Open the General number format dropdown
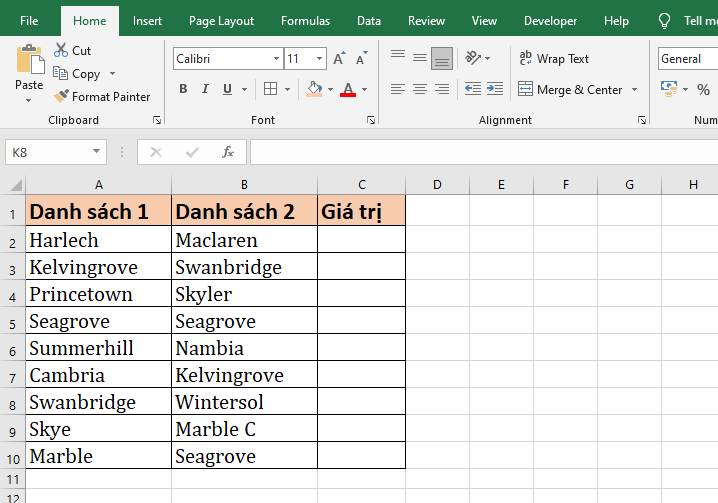Image resolution: width=718 pixels, height=503 pixels. pyautogui.click(x=688, y=59)
